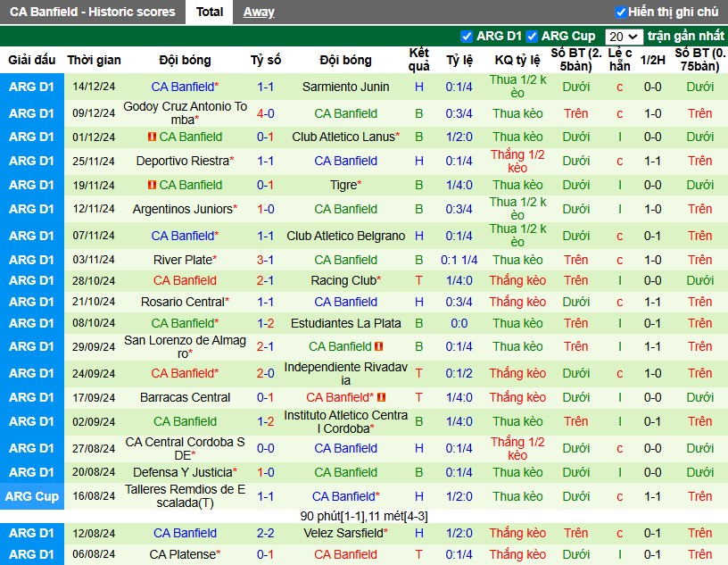Open San Lorenzo de Almagro team link
This screenshot has height=565, width=728.
(x=185, y=347)
